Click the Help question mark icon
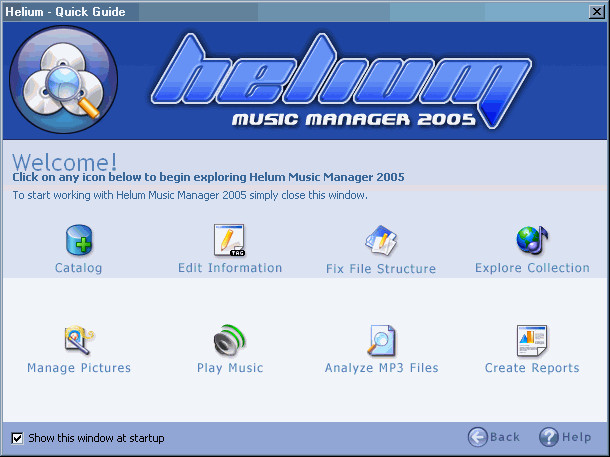 click(549, 437)
